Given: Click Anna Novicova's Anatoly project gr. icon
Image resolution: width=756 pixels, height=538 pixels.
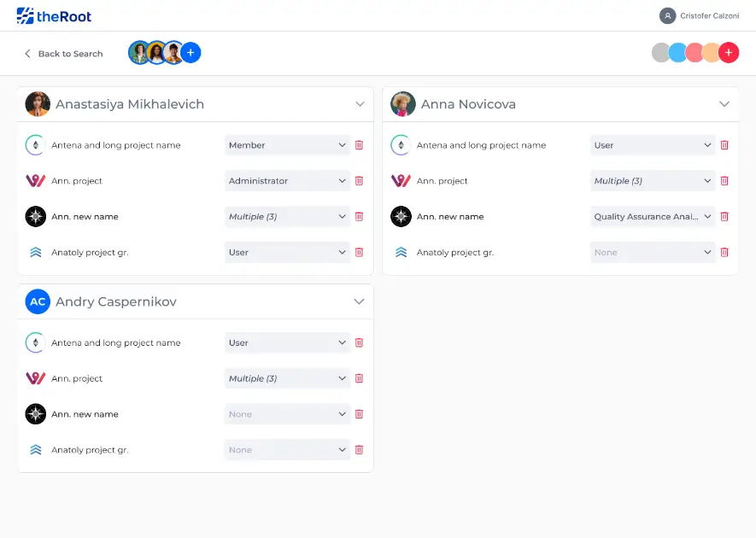Looking at the screenshot, I should 401,253.
